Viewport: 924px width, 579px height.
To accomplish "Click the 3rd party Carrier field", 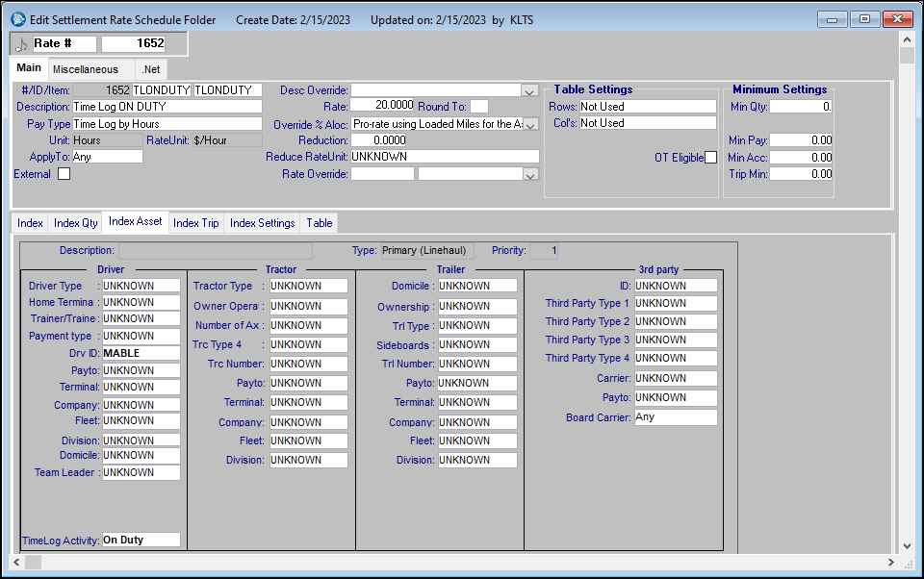I will (x=676, y=378).
